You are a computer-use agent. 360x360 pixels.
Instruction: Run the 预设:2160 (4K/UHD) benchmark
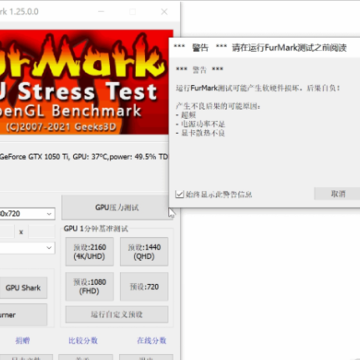[x=89, y=252]
